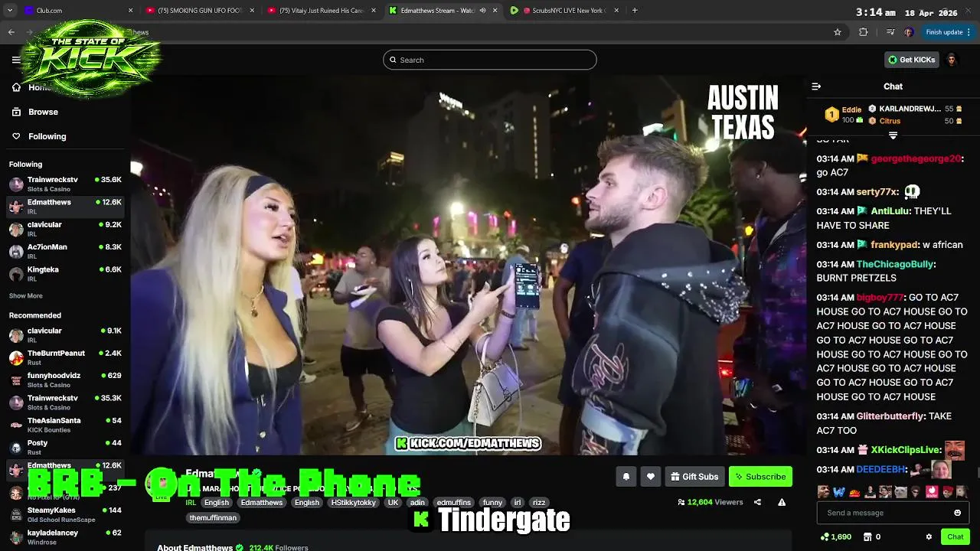The width and height of the screenshot is (980, 551).
Task: Open the browser media control icon
Action: tap(890, 32)
